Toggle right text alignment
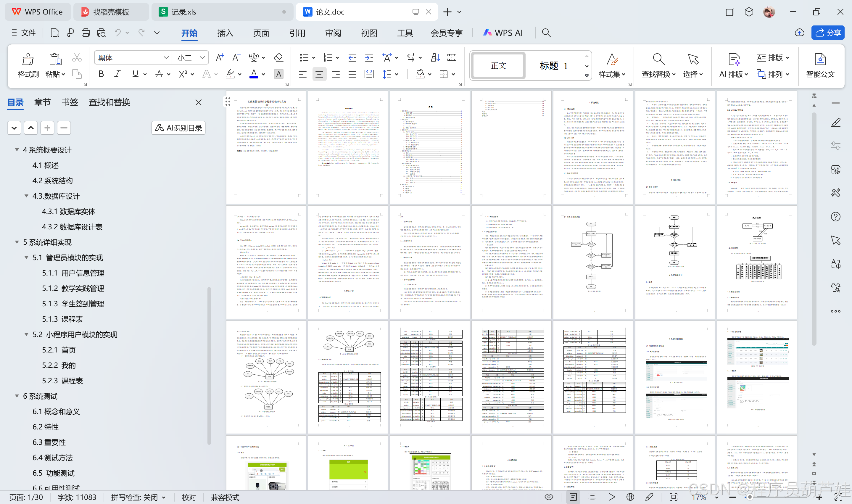This screenshot has height=504, width=852. click(336, 74)
